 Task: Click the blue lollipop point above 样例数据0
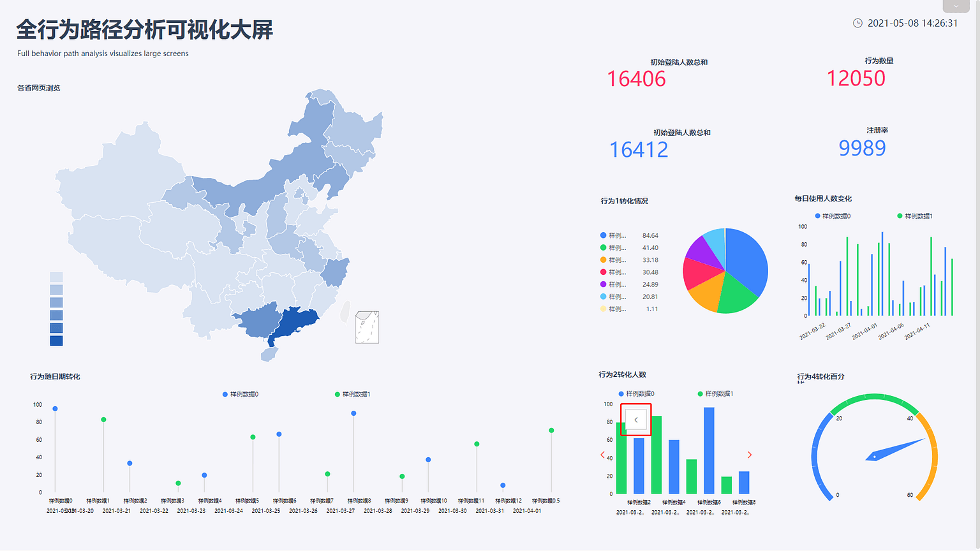[56, 409]
